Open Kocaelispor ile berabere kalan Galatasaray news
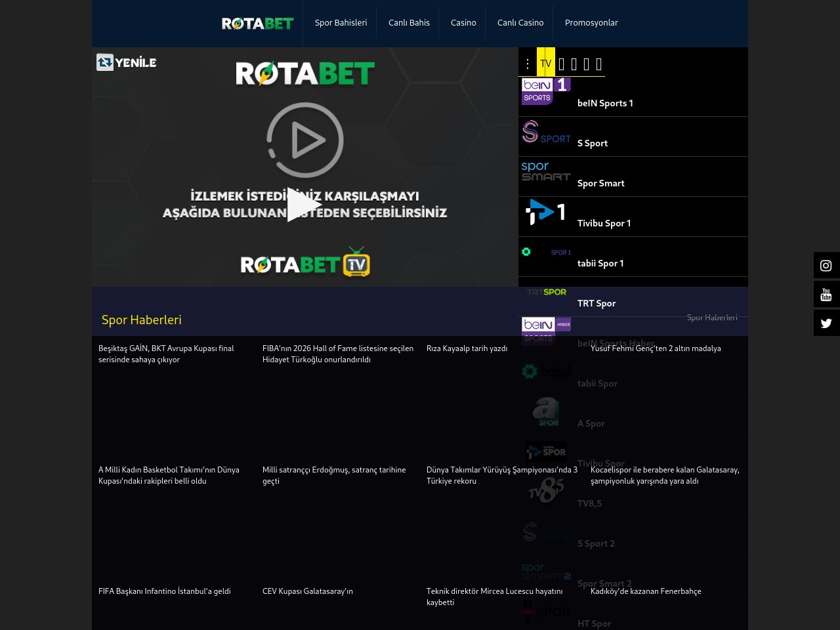This screenshot has height=630, width=840. click(665, 476)
